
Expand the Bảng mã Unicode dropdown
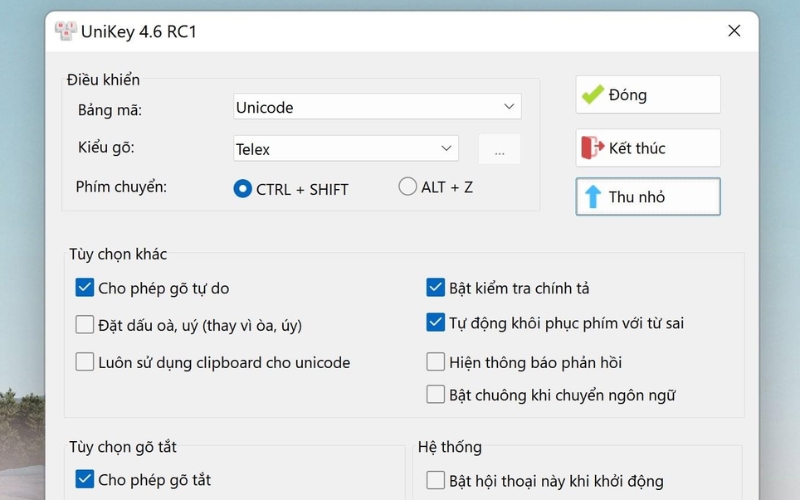pos(377,107)
